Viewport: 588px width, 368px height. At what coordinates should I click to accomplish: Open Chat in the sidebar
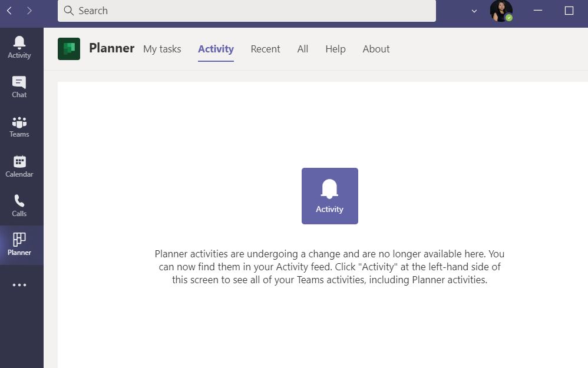click(19, 87)
